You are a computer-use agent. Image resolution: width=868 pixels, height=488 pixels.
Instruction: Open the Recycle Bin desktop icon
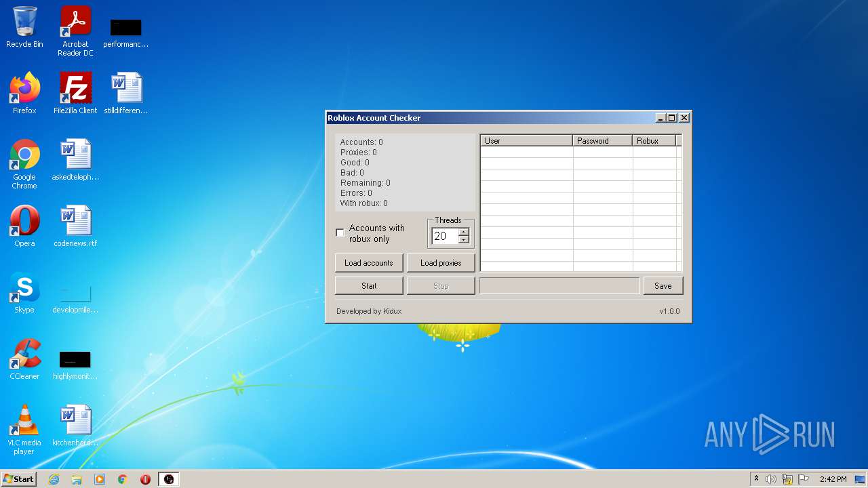24,27
